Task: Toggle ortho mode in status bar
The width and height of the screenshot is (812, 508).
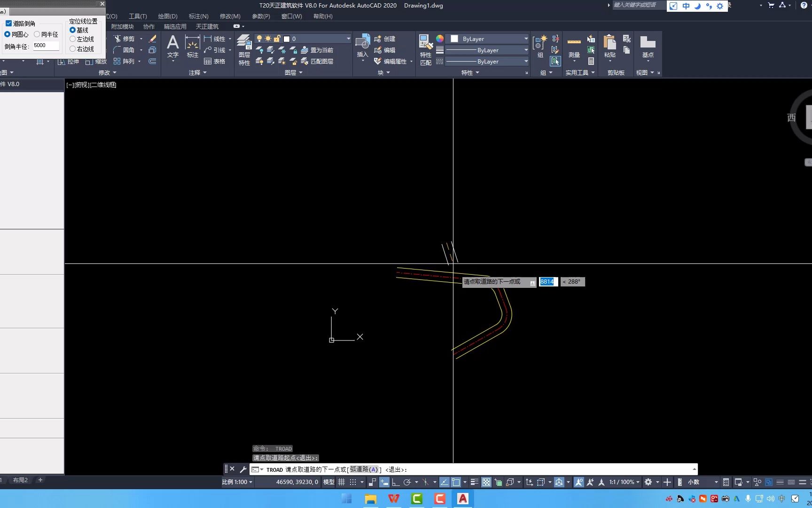Action: (x=396, y=482)
